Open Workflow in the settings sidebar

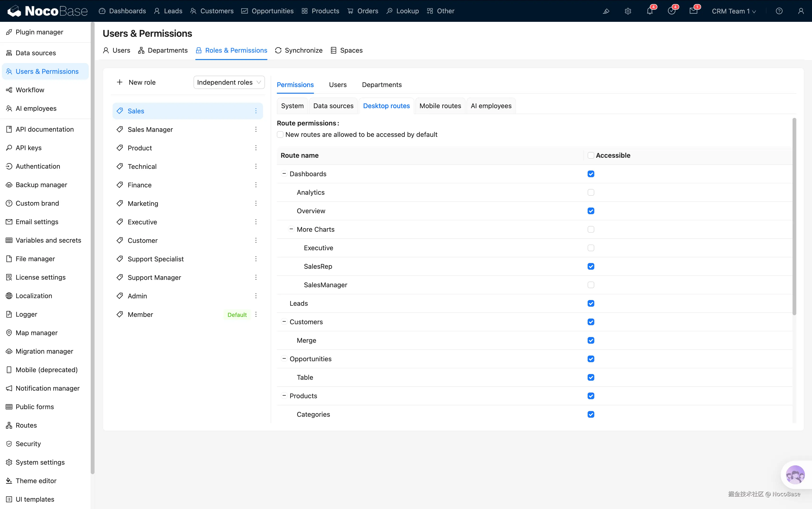[x=30, y=90]
